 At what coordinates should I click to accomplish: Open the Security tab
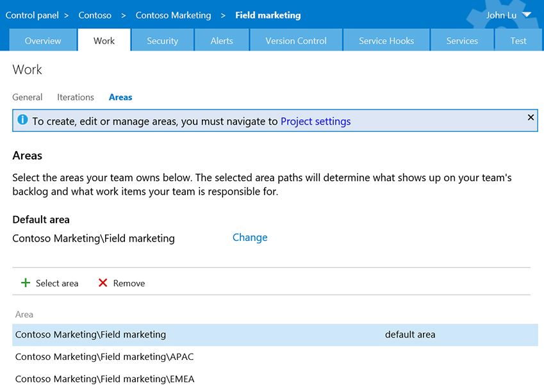(x=162, y=40)
